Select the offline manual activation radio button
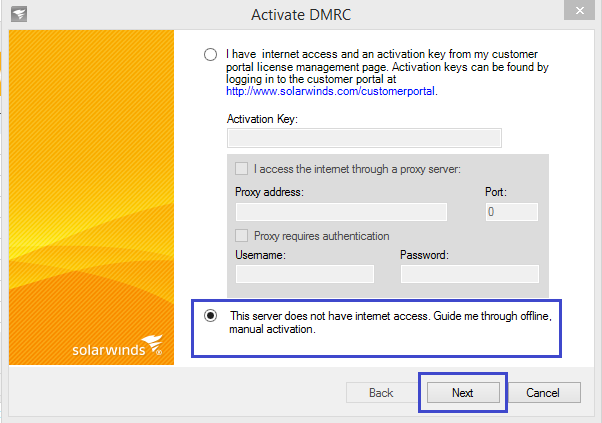602x423 pixels. point(210,316)
